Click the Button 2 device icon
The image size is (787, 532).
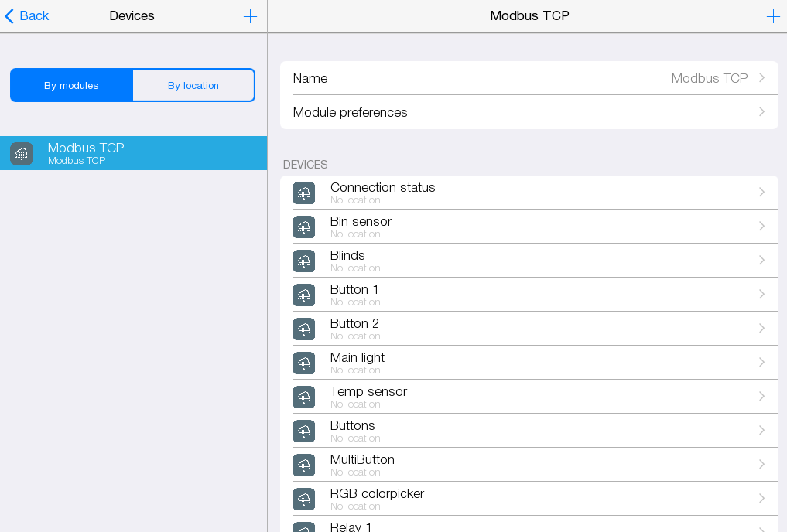[304, 329]
